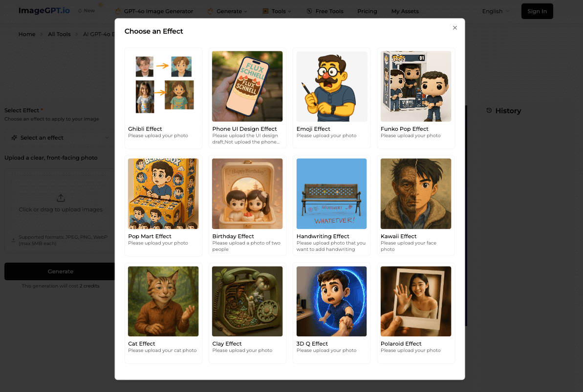The width and height of the screenshot is (583, 392).
Task: Click the upload images icon
Action: [61, 198]
